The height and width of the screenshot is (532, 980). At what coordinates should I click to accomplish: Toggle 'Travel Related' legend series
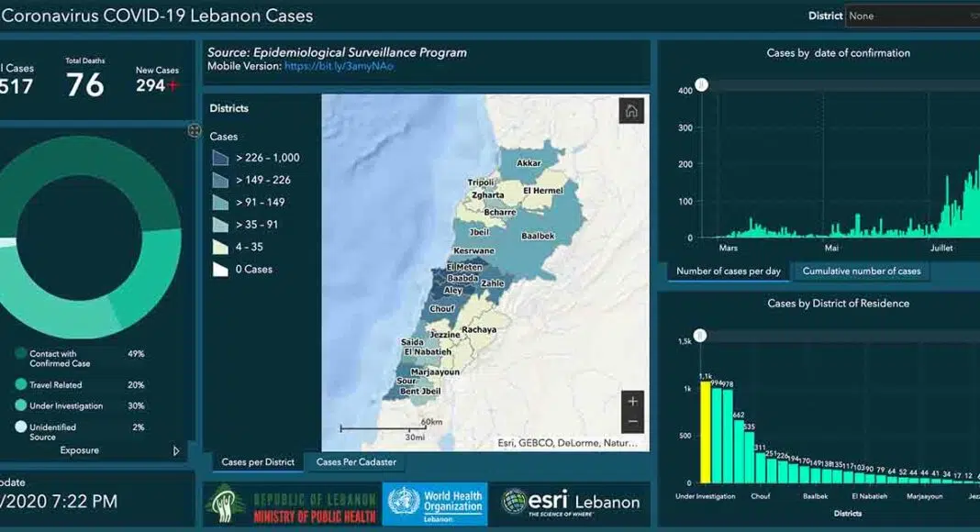pos(21,385)
